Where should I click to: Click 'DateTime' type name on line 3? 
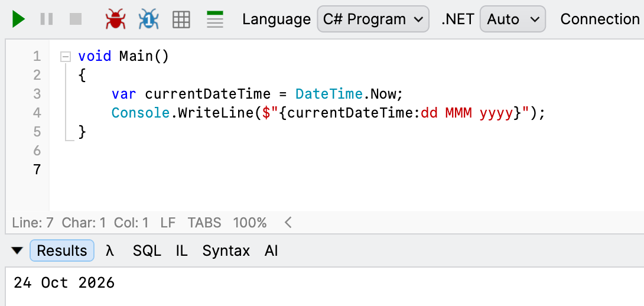(x=329, y=94)
